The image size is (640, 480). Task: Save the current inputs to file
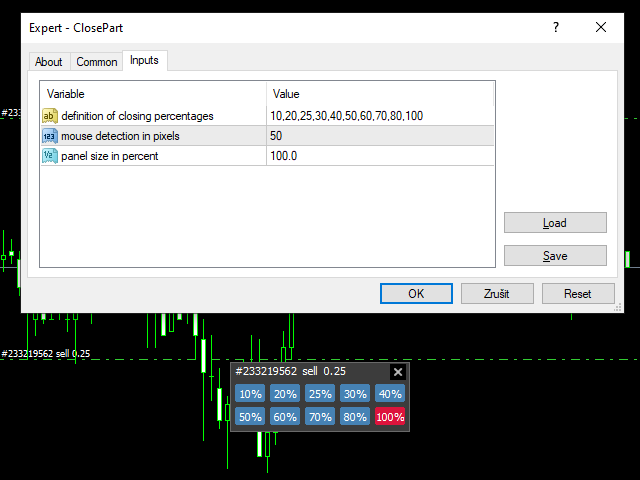tap(555, 256)
